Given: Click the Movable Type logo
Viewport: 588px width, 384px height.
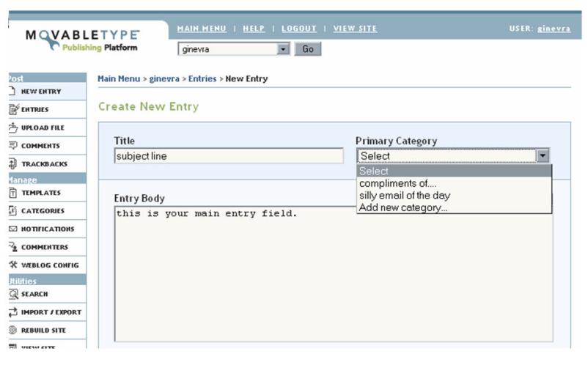Looking at the screenshot, I should pyautogui.click(x=83, y=40).
